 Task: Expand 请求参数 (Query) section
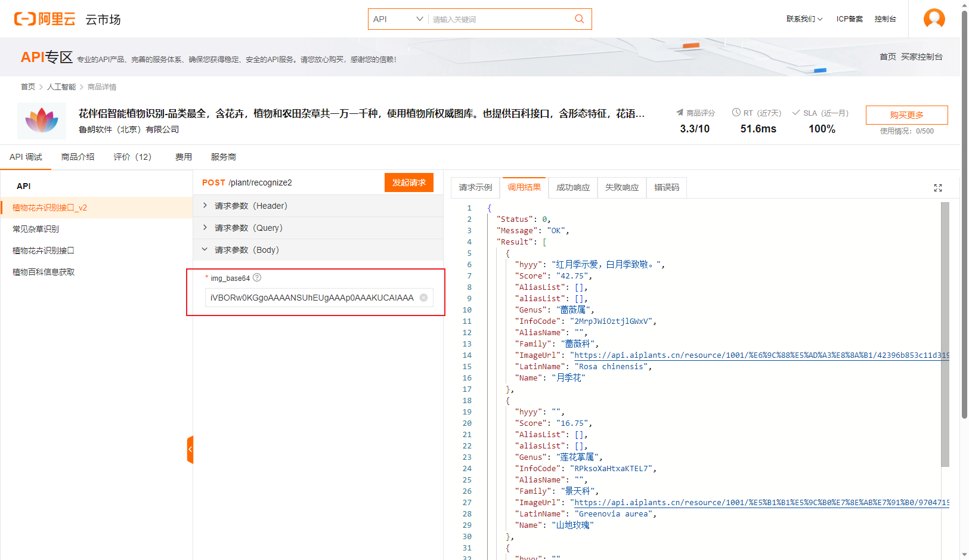318,228
